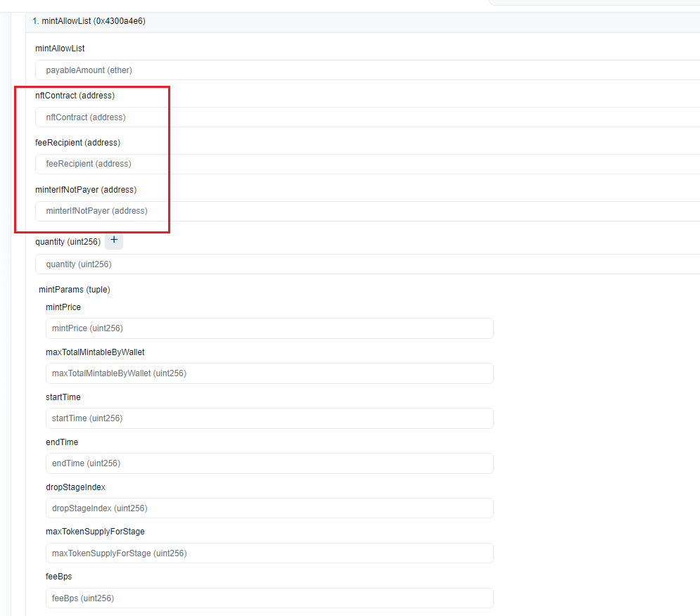The height and width of the screenshot is (616, 700).
Task: Click the mintParams (tuple) section label
Action: click(75, 290)
